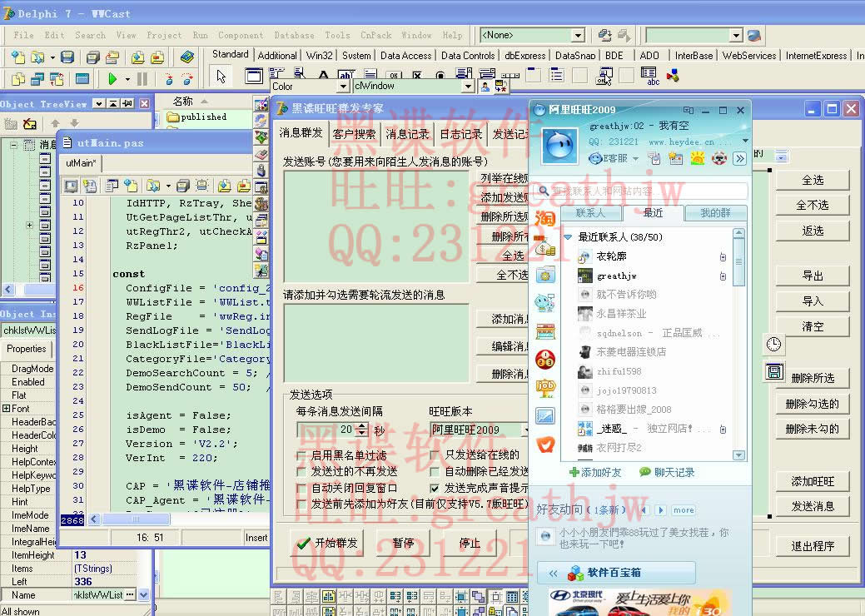Run the project with the green play button

pos(112,79)
